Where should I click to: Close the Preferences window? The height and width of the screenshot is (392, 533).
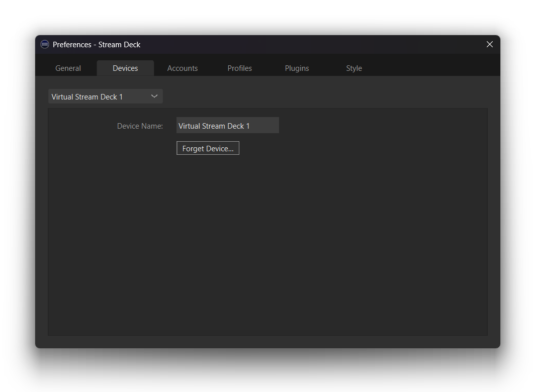click(x=489, y=45)
